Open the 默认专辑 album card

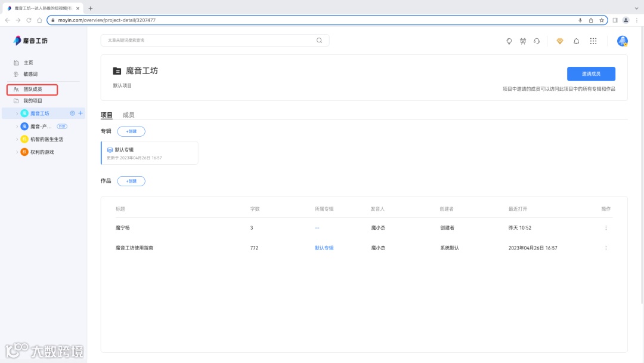(x=150, y=153)
